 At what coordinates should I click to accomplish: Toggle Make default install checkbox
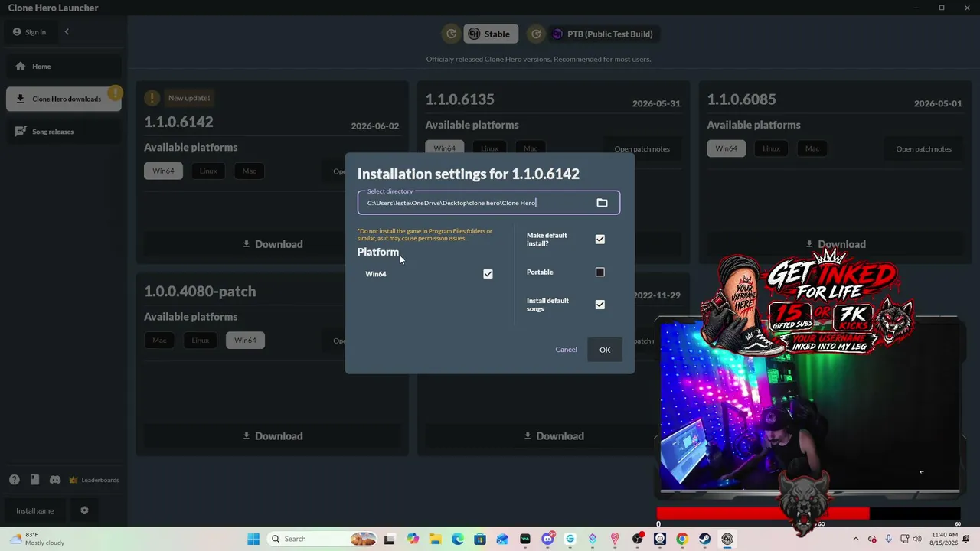click(600, 240)
